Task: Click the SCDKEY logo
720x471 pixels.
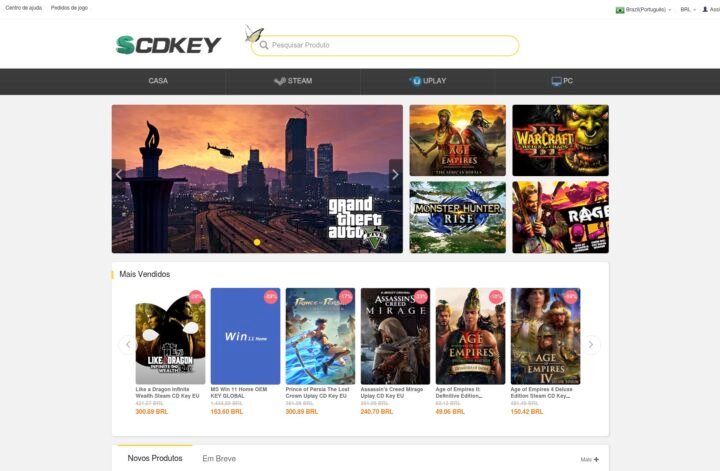Action: (x=169, y=45)
